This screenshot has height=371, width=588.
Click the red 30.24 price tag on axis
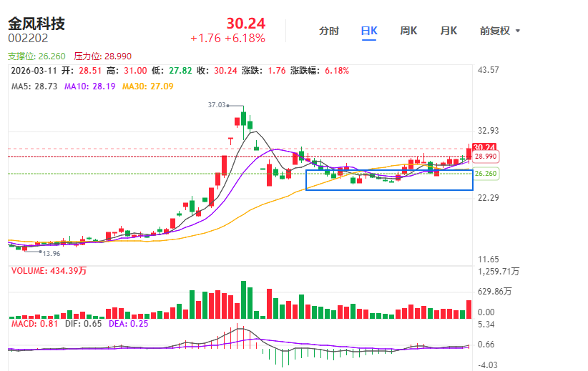pos(484,147)
